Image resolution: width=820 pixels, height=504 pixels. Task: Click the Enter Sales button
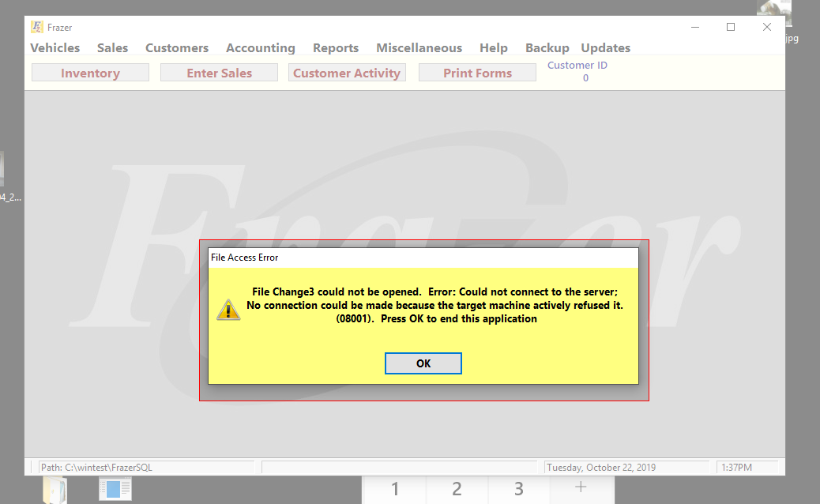[x=219, y=73]
